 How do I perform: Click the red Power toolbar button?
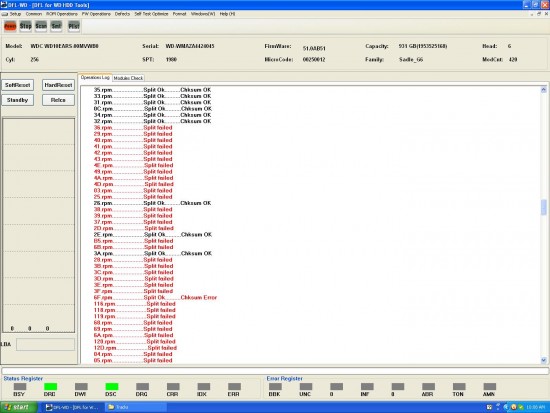10,26
